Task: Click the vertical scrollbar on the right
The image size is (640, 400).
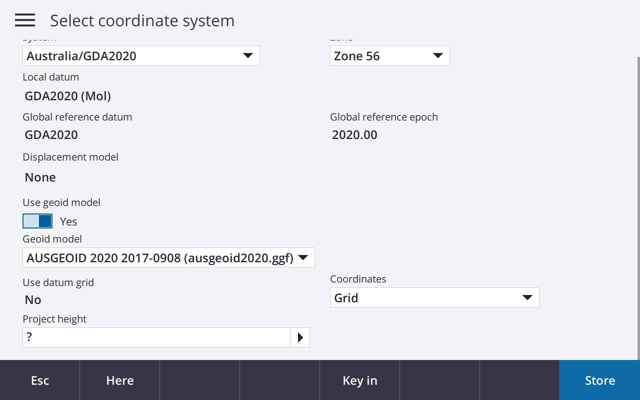Action: pos(638,208)
